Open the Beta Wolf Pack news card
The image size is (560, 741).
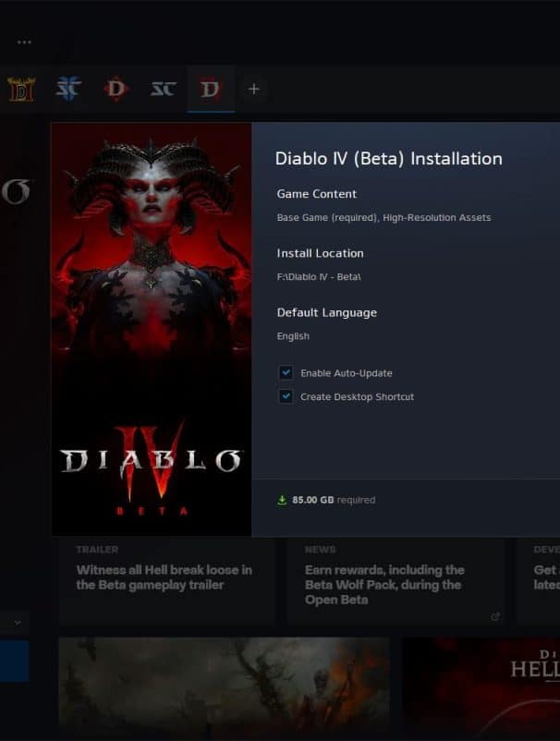(396, 581)
